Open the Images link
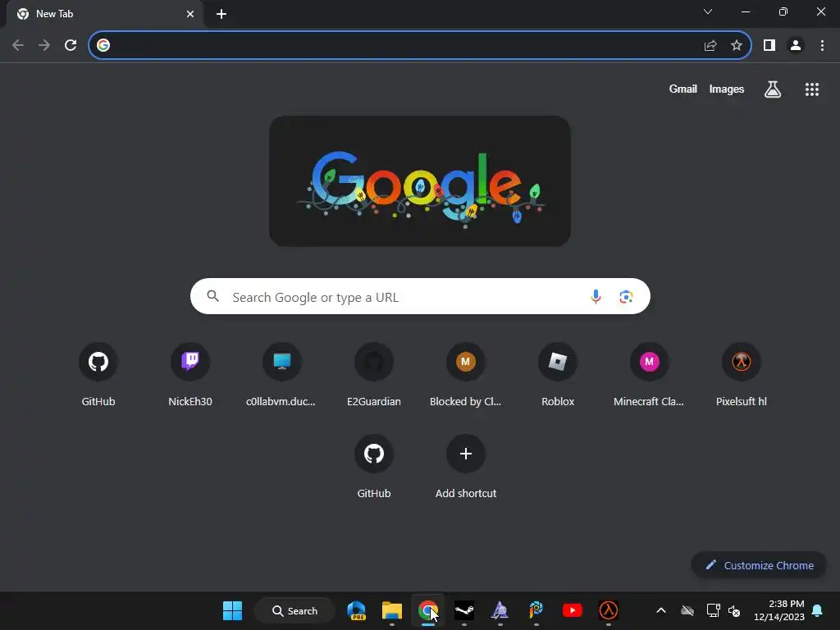The image size is (840, 630). pos(727,89)
